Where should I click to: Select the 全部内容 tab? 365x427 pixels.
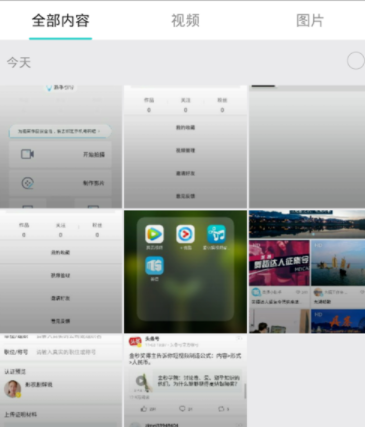point(61,21)
